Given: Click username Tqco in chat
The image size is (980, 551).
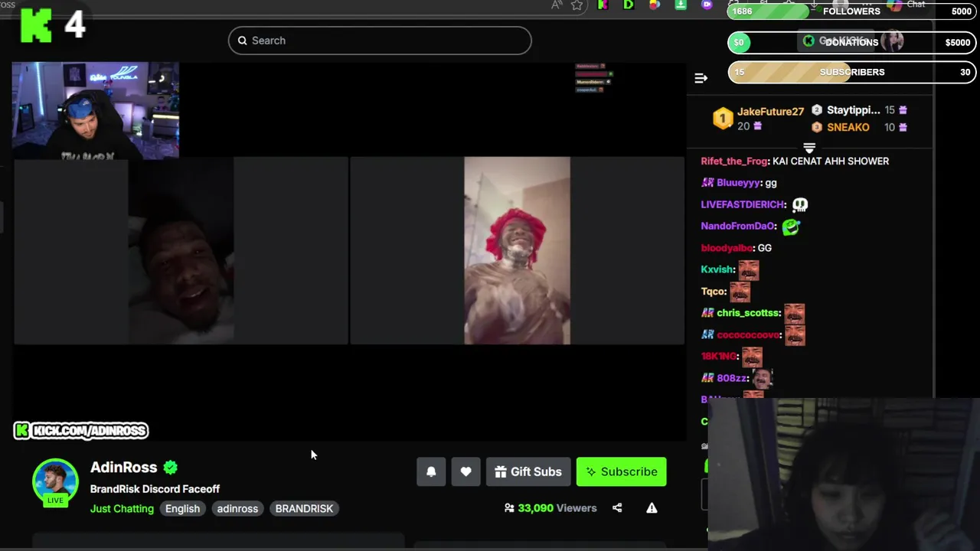Looking at the screenshot, I should 713,291.
